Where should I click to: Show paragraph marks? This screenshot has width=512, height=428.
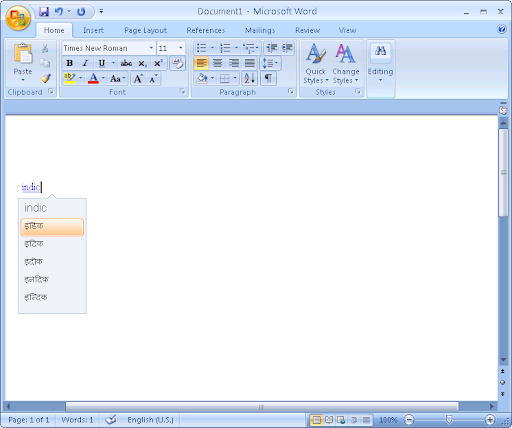pos(268,79)
